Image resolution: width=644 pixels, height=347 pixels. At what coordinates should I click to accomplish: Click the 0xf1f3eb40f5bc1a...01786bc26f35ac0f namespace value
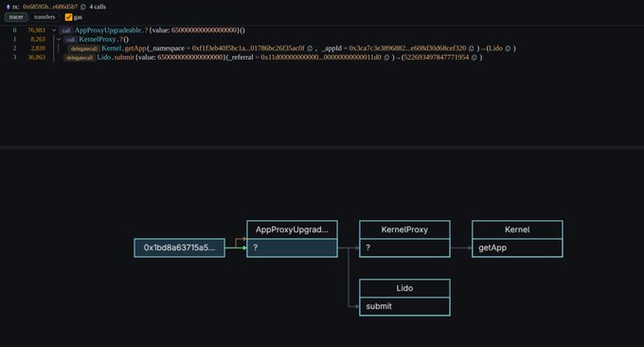(x=248, y=48)
